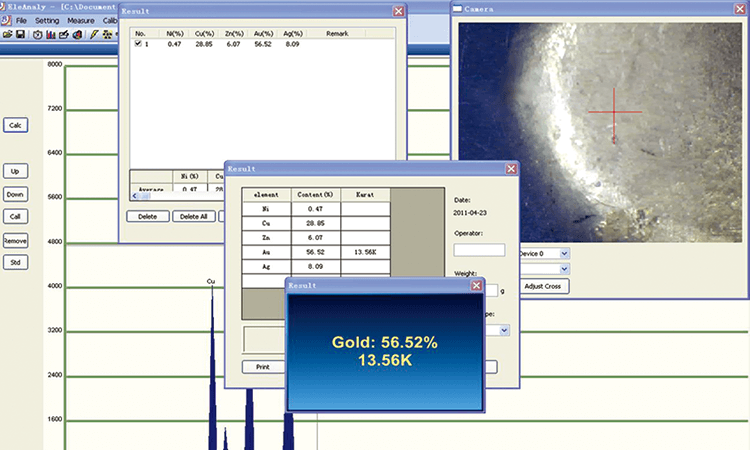Click the EleAnaly title bar application icon
The width and height of the screenshot is (750, 450).
[x=2, y=7]
